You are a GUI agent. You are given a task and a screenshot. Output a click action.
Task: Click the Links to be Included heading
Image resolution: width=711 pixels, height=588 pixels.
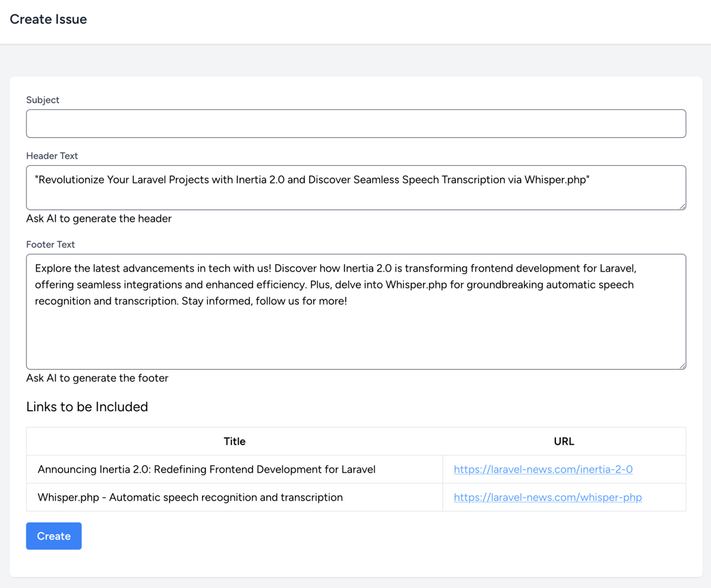pos(87,407)
